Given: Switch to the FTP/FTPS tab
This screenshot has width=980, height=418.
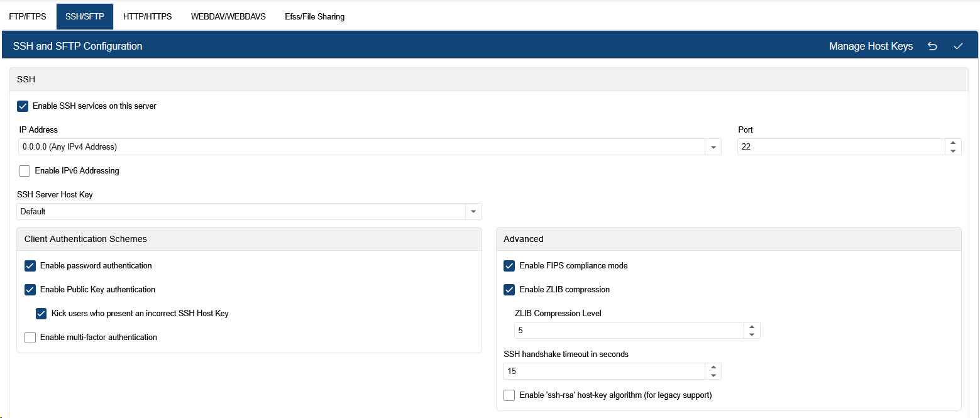Looking at the screenshot, I should (x=28, y=17).
